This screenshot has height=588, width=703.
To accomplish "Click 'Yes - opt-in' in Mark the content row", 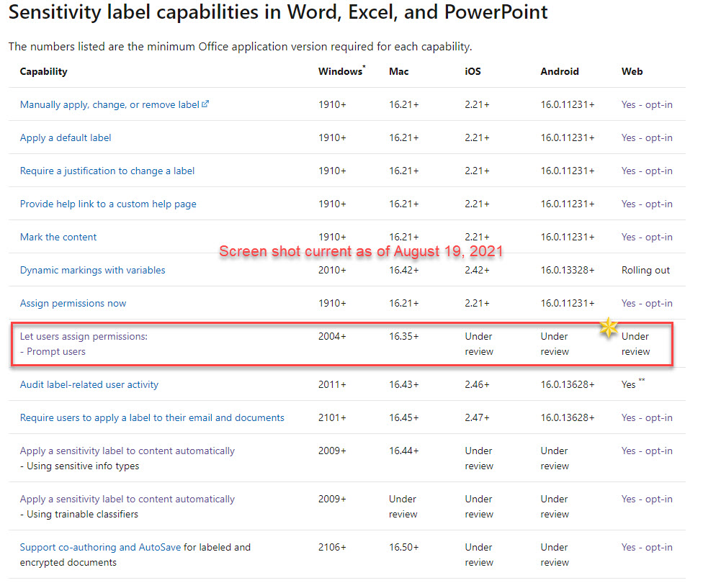I will pos(647,238).
